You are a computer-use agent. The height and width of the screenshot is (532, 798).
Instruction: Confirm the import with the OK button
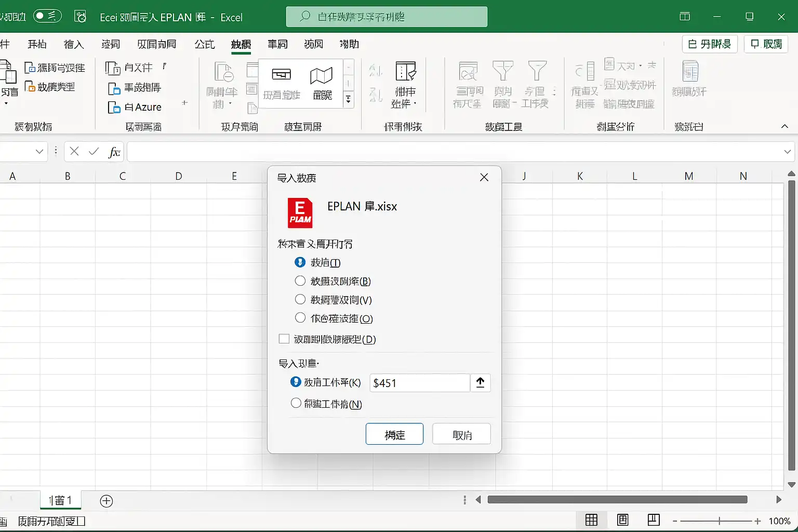coord(394,434)
